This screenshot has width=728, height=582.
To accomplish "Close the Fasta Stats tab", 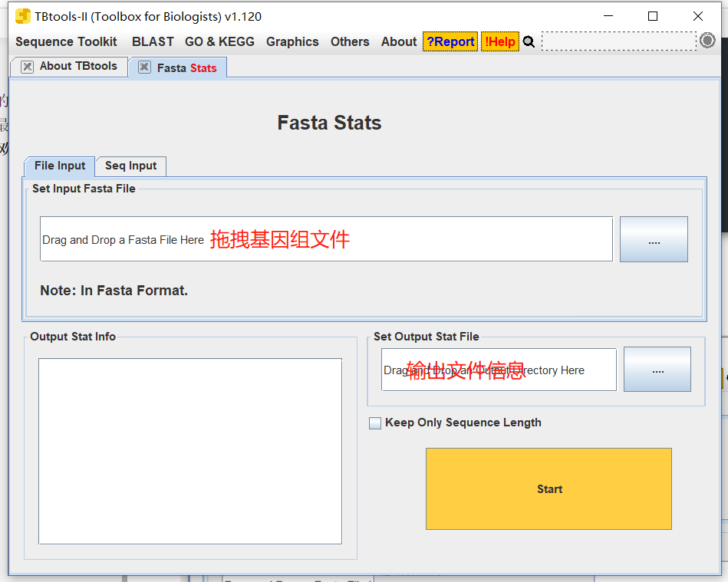I will pos(144,67).
